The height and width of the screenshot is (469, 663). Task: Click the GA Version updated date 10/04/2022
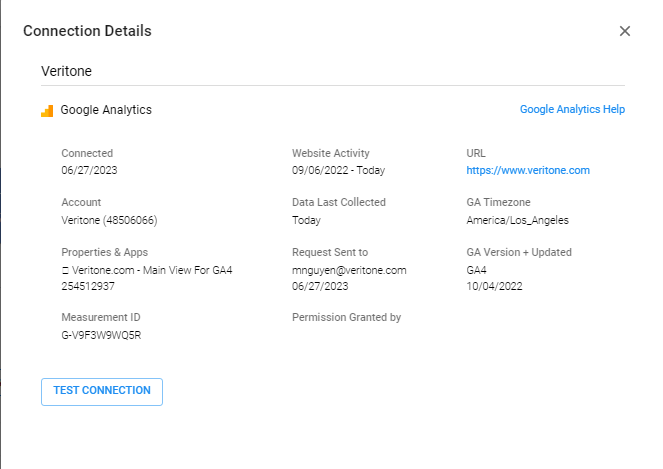click(494, 286)
